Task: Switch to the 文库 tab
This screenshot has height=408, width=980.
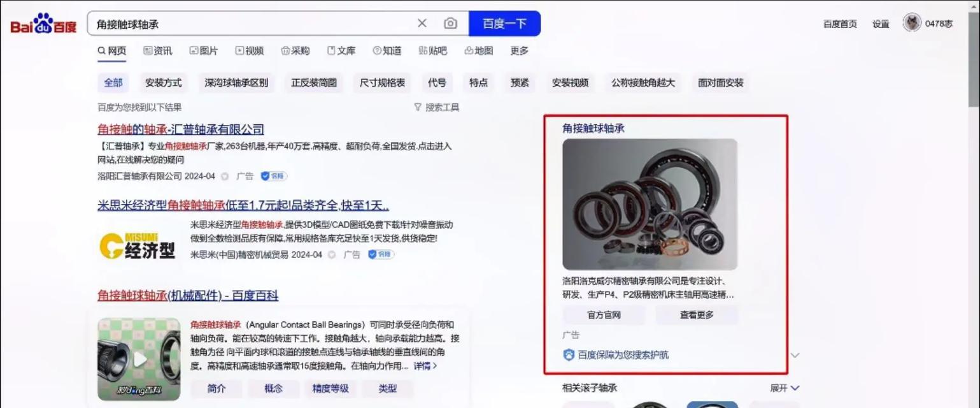Action: pos(341,51)
